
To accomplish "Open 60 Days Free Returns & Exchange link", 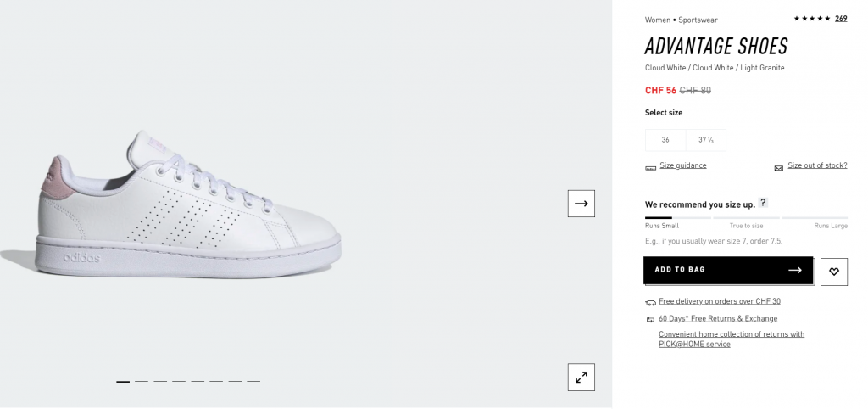I will (x=718, y=319).
